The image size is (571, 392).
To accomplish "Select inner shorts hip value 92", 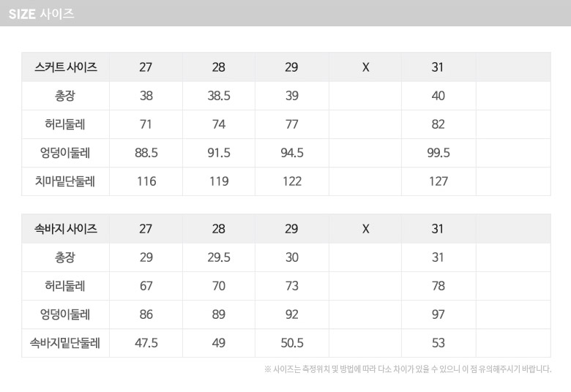I will click(x=292, y=314).
